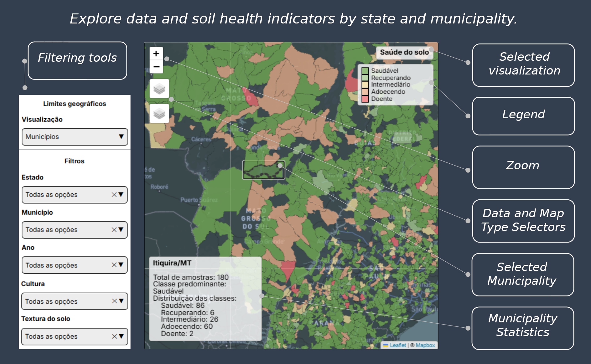
Task: Click inside the Município filter field
Action: (66, 230)
